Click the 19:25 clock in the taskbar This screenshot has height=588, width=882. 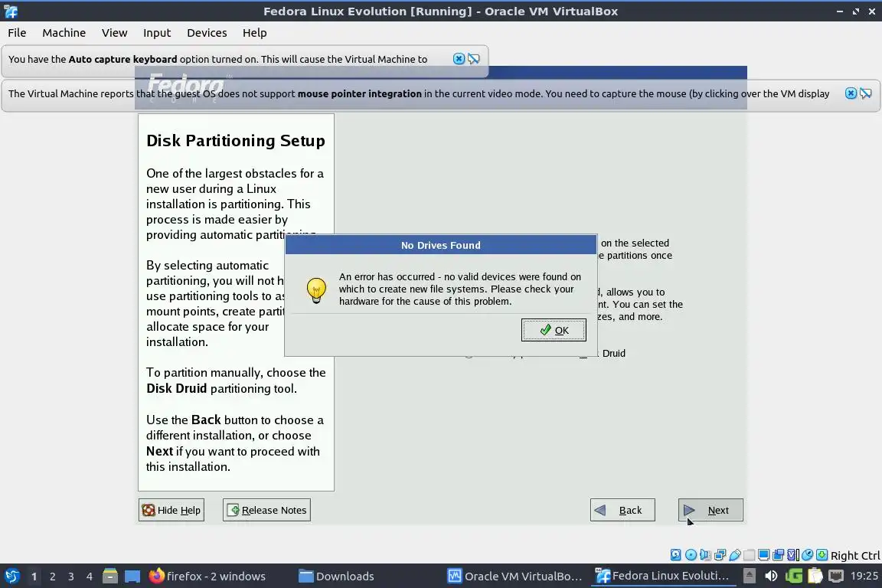tap(864, 576)
